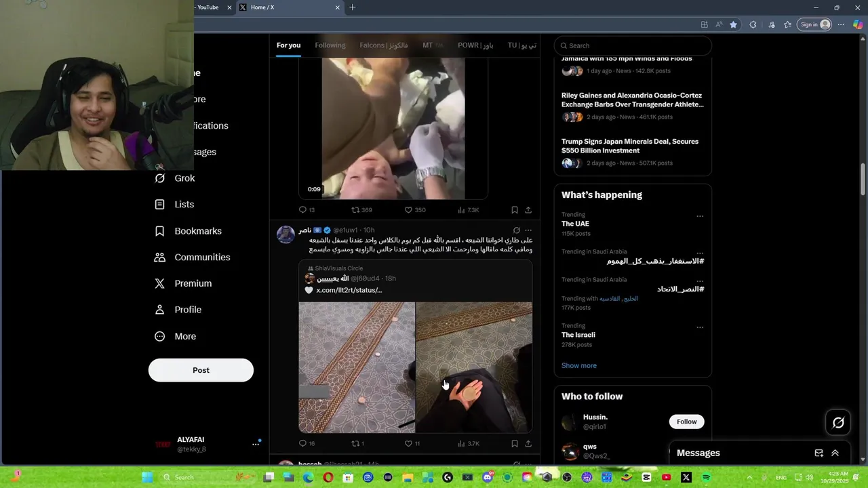Share the @e1uw1 post
The height and width of the screenshot is (488, 868).
coord(528,443)
